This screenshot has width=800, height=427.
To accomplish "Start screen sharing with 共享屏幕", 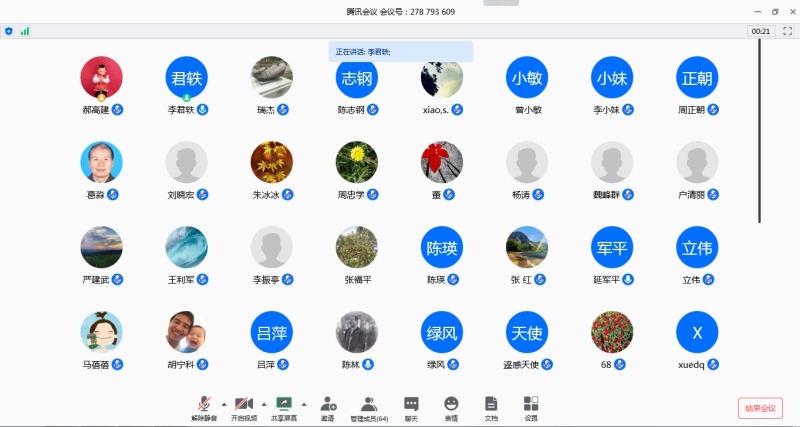I will (x=285, y=406).
